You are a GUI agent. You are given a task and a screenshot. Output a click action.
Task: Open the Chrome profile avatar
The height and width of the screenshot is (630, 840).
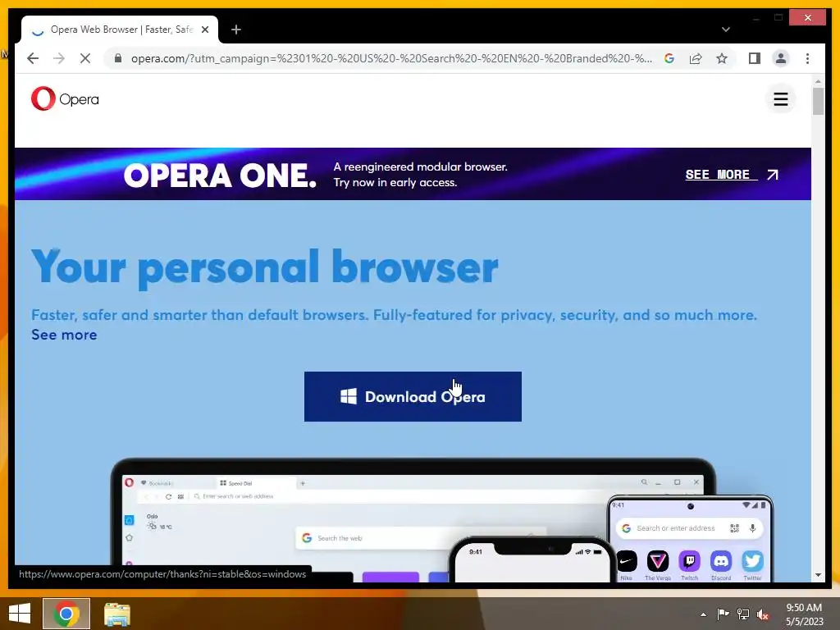(781, 58)
